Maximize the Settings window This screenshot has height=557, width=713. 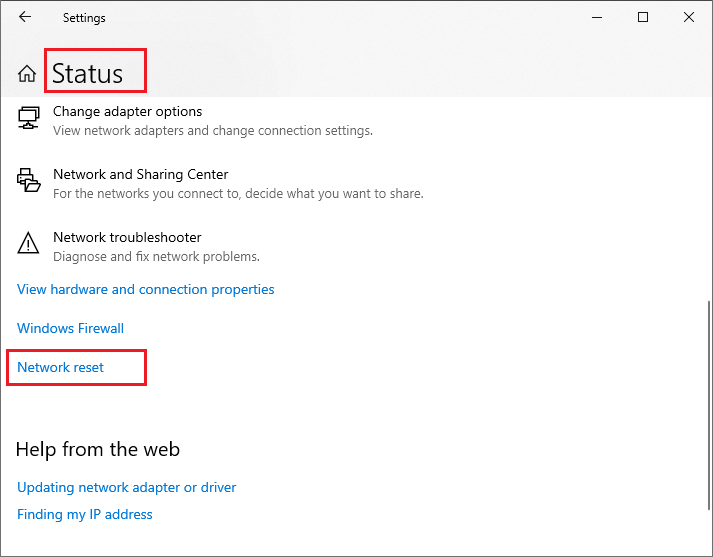643,17
